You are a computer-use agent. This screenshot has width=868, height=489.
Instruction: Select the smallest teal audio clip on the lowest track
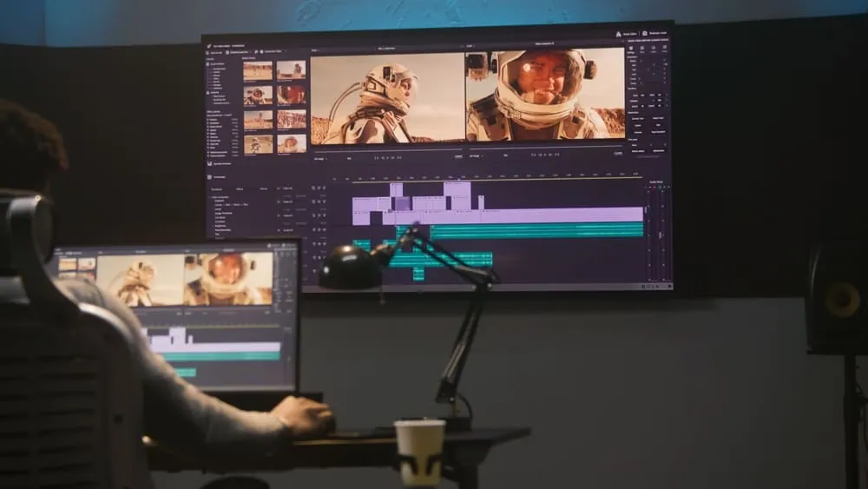pos(418,274)
